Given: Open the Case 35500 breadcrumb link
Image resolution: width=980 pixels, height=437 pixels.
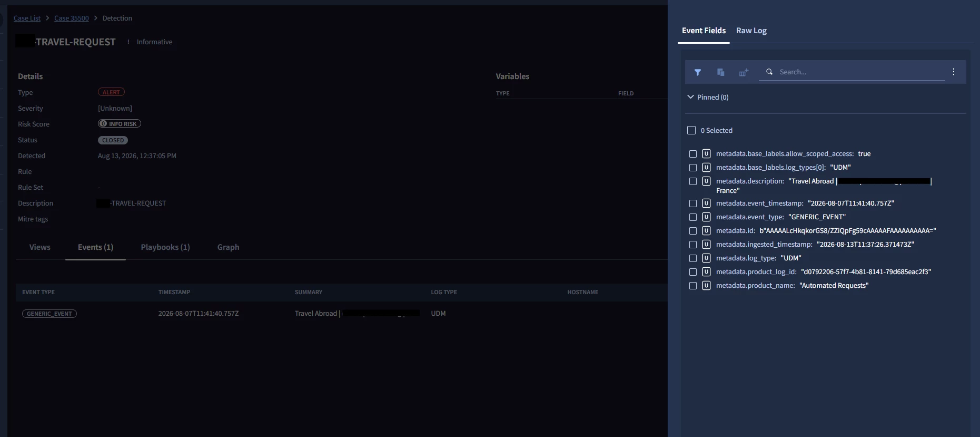Looking at the screenshot, I should tap(72, 18).
